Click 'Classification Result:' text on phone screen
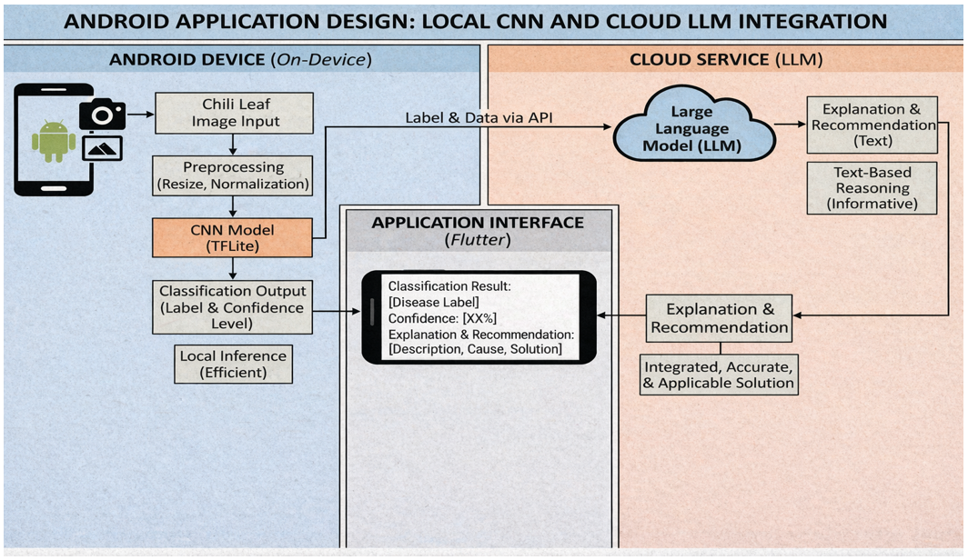968x560 pixels. pos(449,286)
